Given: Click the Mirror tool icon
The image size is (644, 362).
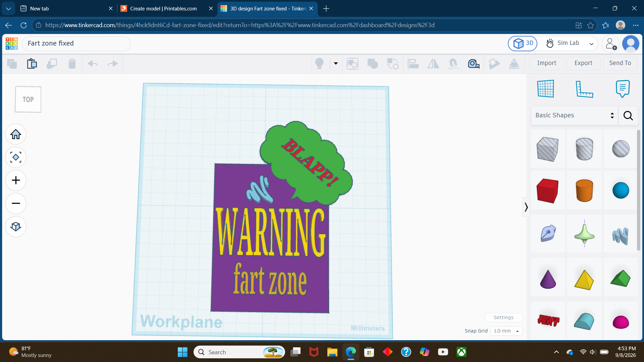Looking at the screenshot, I should 433,63.
